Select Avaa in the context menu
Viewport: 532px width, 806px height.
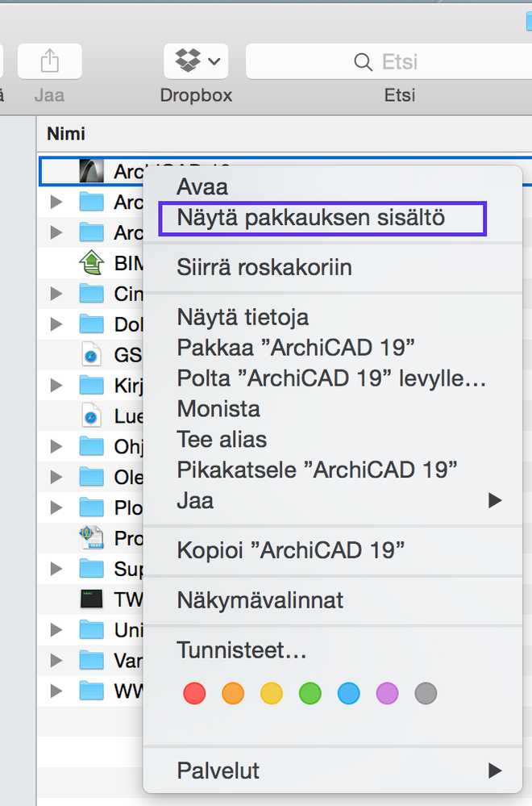(x=203, y=187)
